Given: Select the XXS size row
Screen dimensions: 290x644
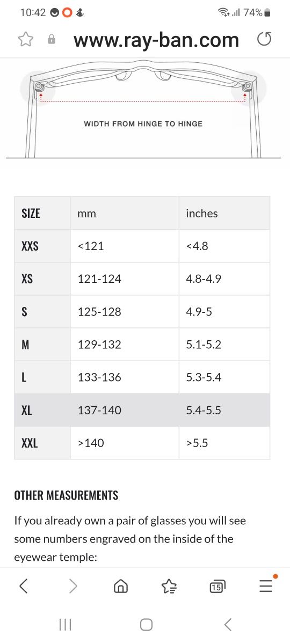Looking at the screenshot, I should [142, 246].
